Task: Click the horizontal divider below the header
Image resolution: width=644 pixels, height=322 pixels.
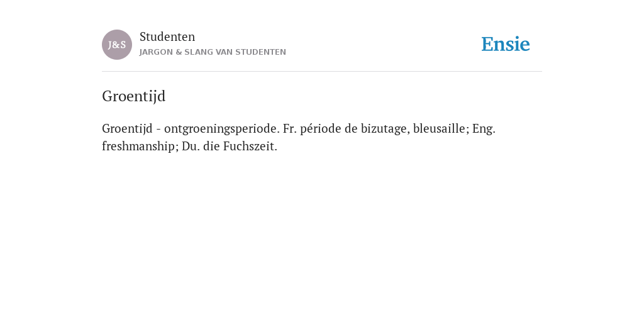Action: (x=322, y=72)
